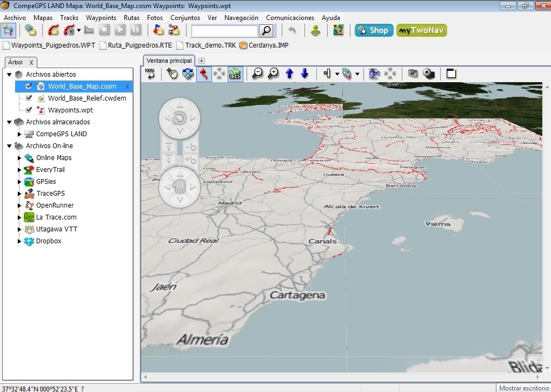This screenshot has height=392, width=551.
Task: Click the zoom in magnifier icon
Action: point(273,74)
